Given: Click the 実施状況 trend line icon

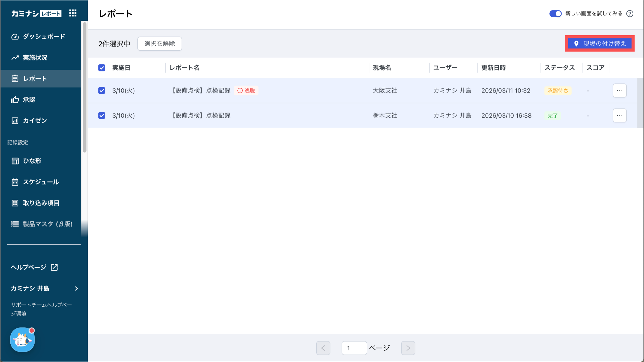Looking at the screenshot, I should 15,58.
